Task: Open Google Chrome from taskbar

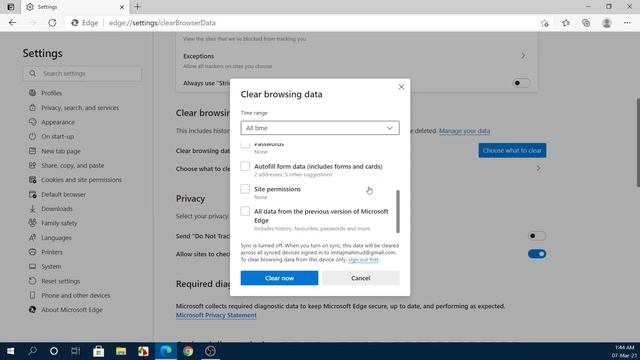Action: click(188, 351)
